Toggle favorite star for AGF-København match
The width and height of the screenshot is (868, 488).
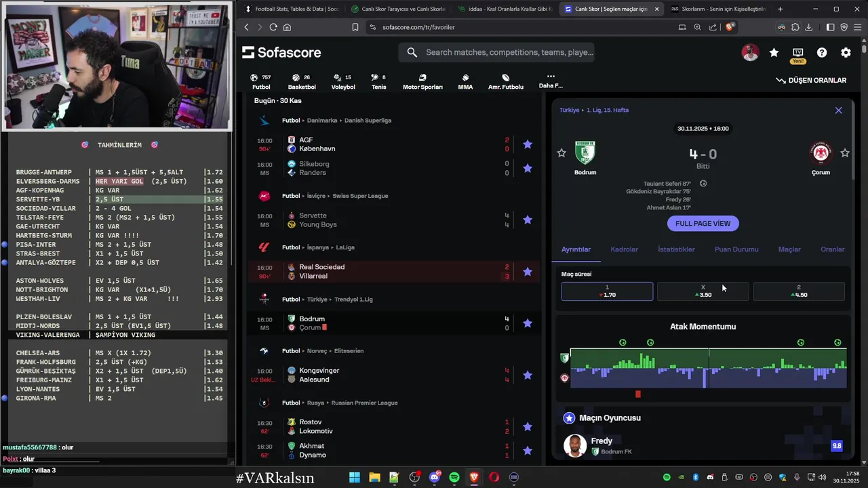coord(528,144)
